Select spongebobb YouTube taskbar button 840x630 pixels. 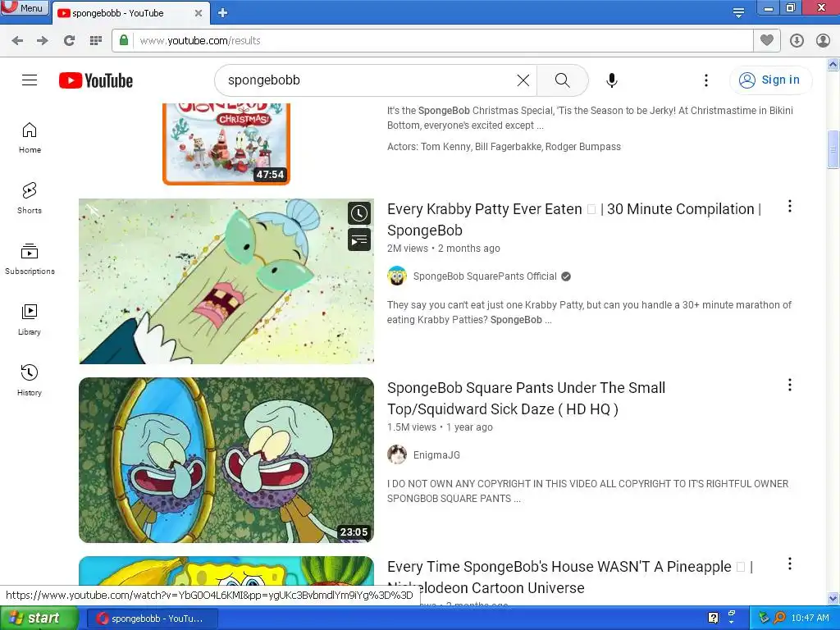[x=152, y=619]
